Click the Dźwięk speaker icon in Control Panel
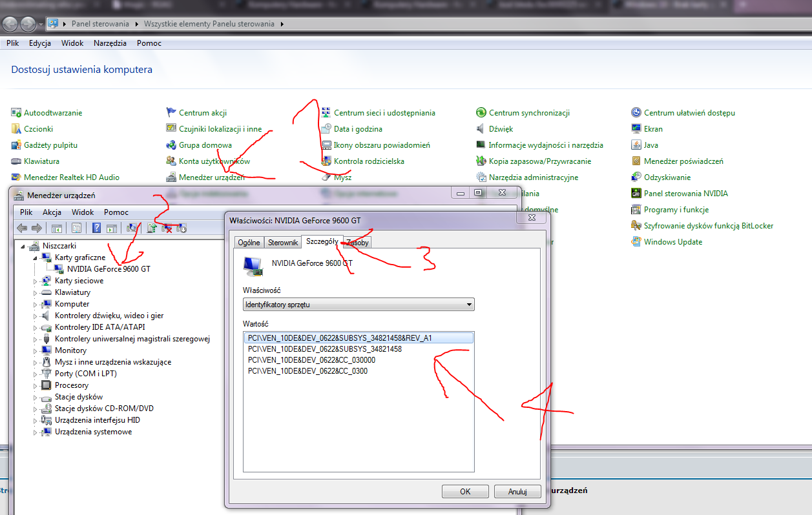Screen dimensions: 812x515 tap(481, 129)
